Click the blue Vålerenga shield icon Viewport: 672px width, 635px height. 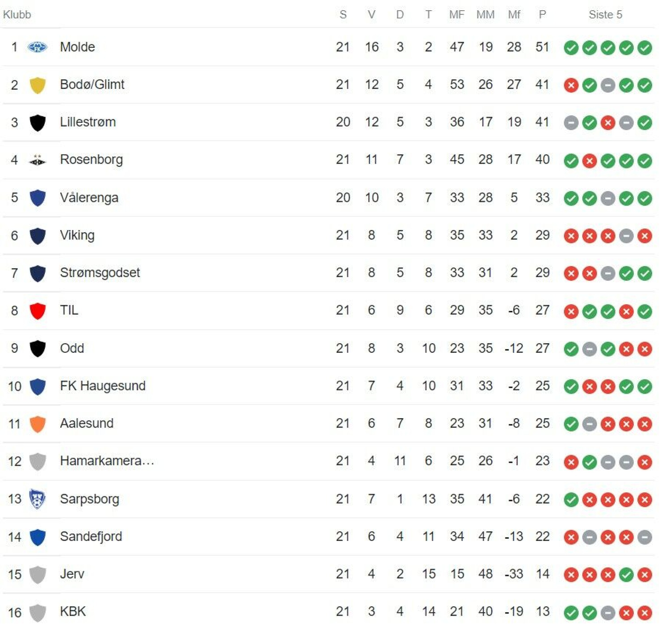[x=38, y=198]
